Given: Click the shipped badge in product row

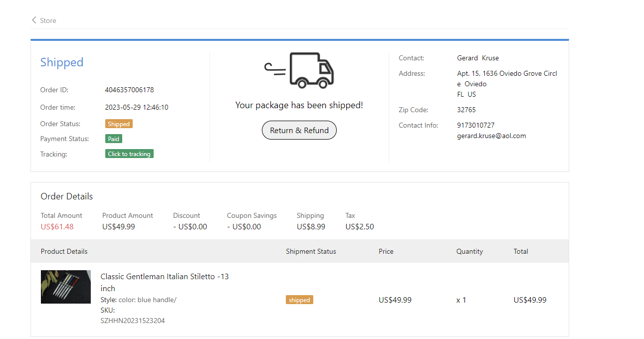Looking at the screenshot, I should click(299, 300).
